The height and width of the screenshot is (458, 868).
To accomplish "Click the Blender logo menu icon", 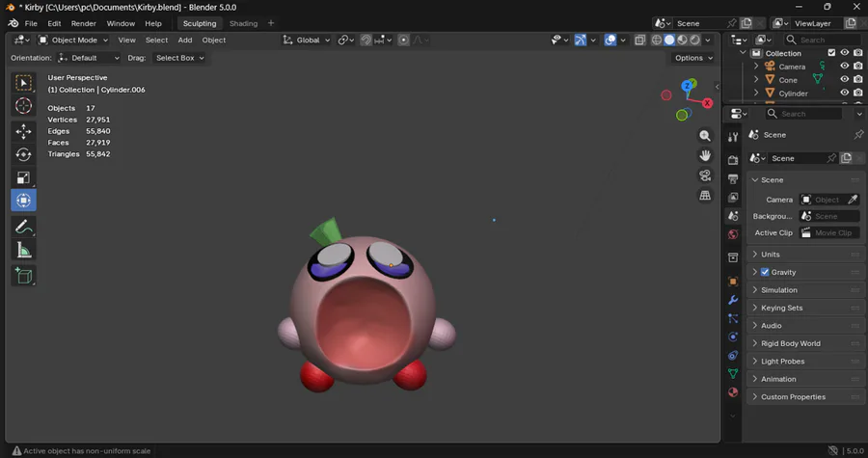I will (x=14, y=23).
